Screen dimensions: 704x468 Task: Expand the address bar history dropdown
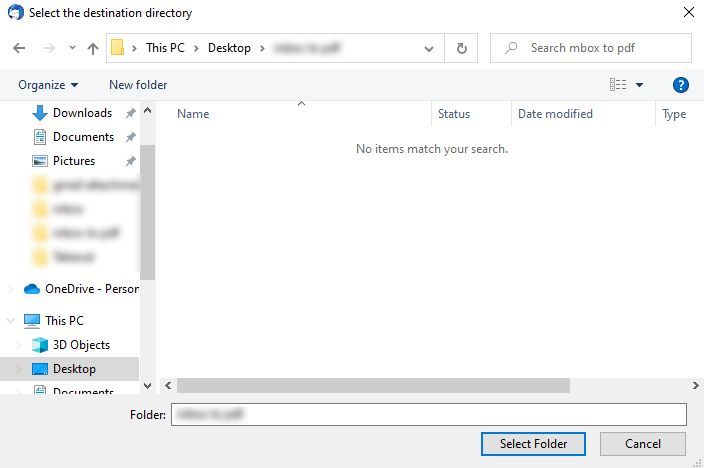point(429,48)
